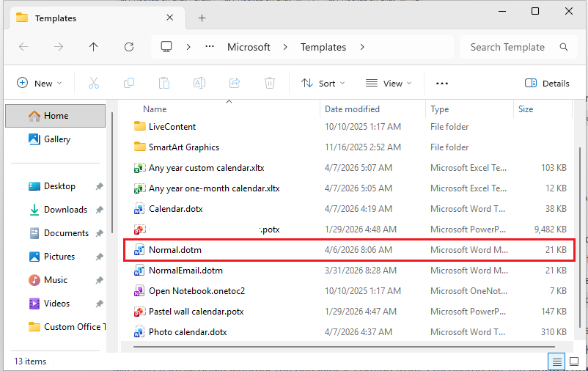Click the Copy icon in toolbar
Image resolution: width=588 pixels, height=371 pixels.
(x=129, y=83)
